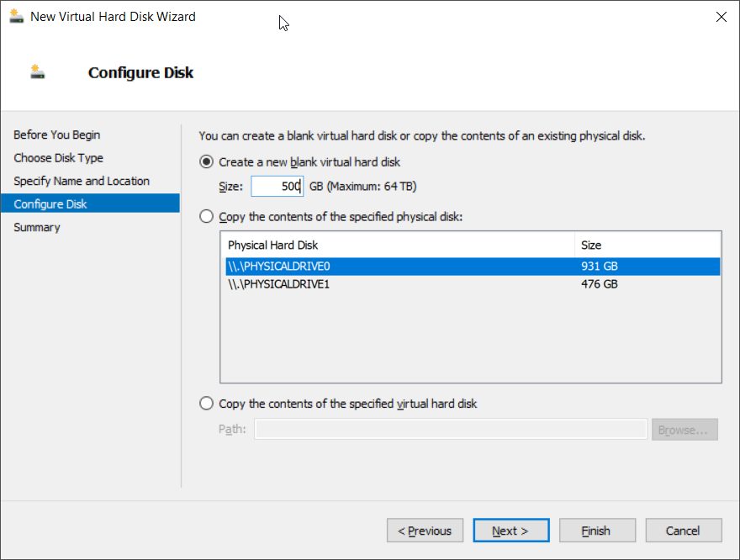The image size is (740, 560).
Task: Jump to Summary step
Action: (37, 227)
